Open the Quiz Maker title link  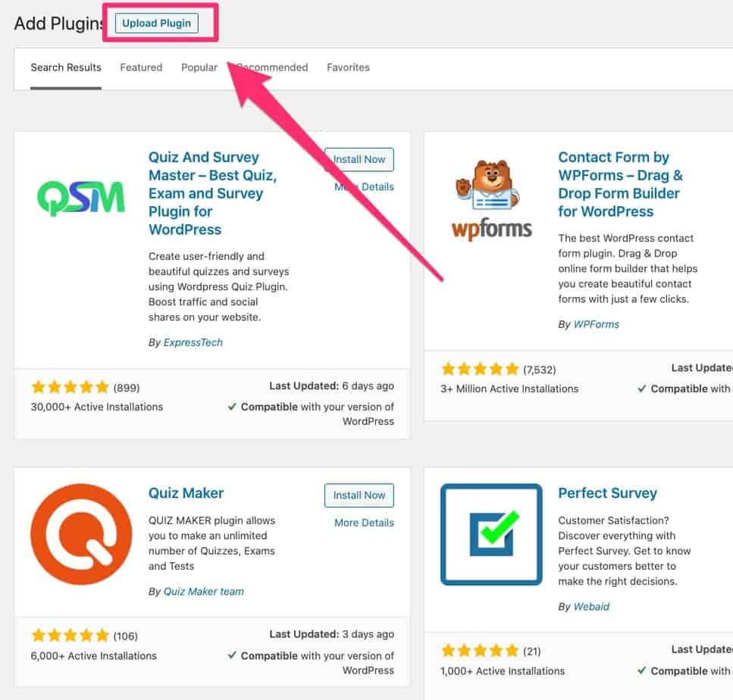(186, 493)
